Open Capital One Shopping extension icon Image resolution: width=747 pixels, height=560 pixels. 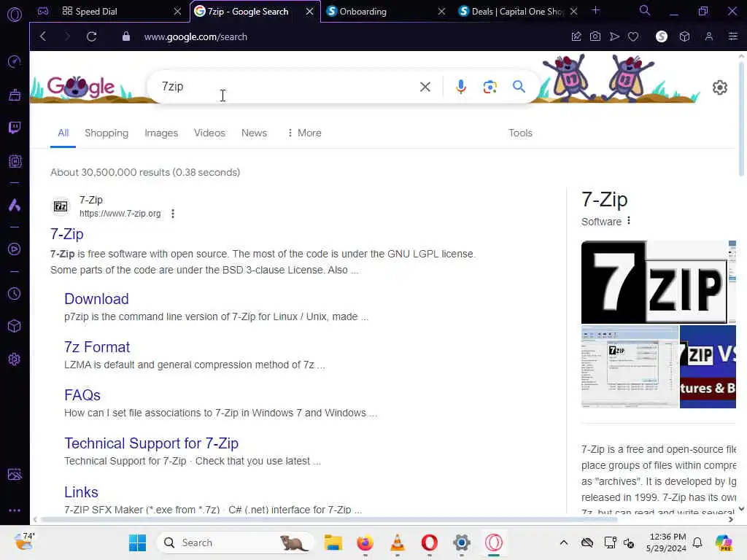coord(661,36)
